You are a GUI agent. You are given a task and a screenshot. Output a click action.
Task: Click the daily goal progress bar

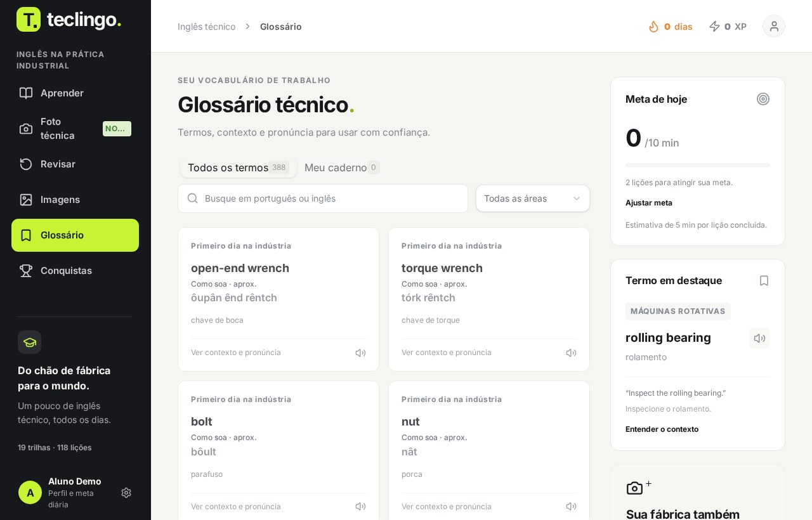pyautogui.click(x=698, y=166)
